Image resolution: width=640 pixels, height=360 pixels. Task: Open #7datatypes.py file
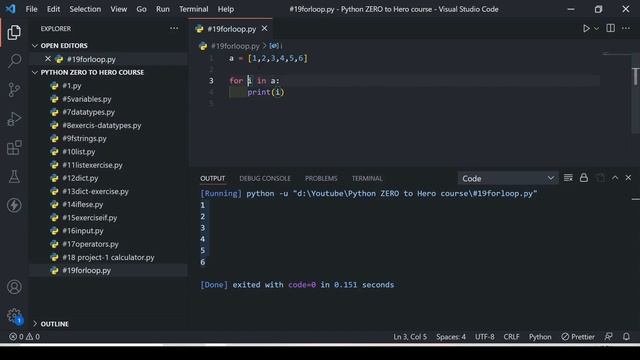108,112
